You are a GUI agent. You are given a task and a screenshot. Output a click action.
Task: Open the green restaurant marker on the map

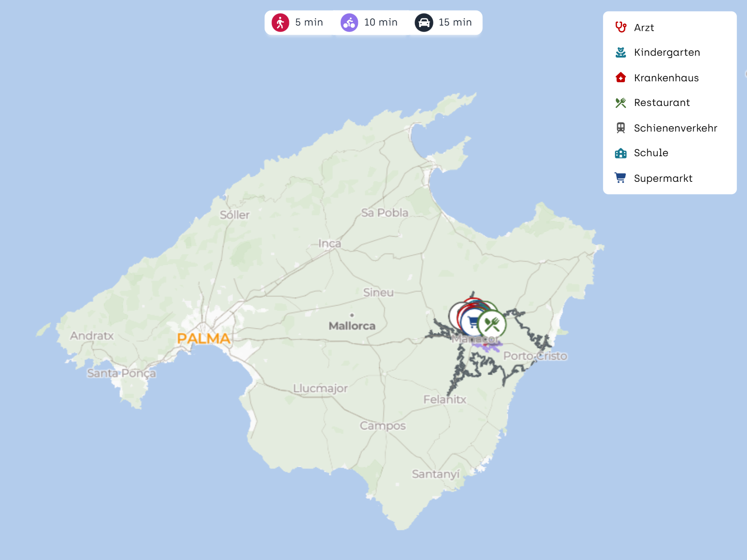click(x=493, y=324)
